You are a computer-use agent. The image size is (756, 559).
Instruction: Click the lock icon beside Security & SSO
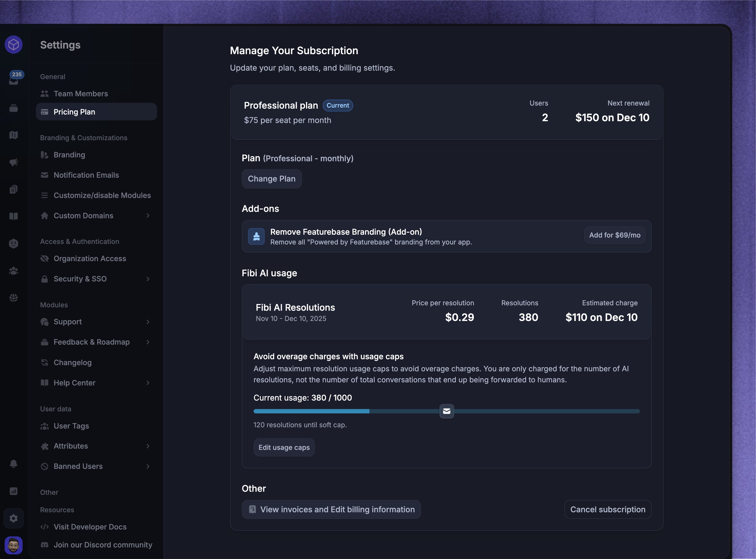44,279
